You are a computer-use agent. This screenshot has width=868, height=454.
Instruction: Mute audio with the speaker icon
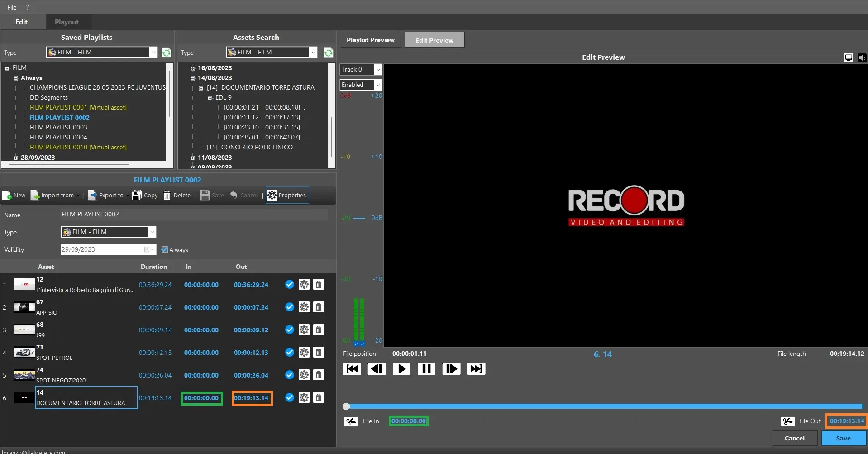point(862,57)
